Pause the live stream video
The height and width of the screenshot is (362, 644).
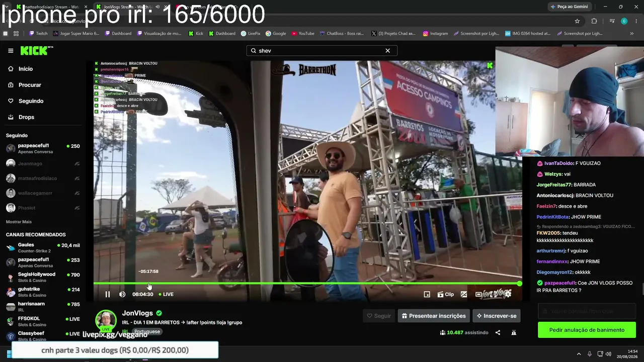107,295
